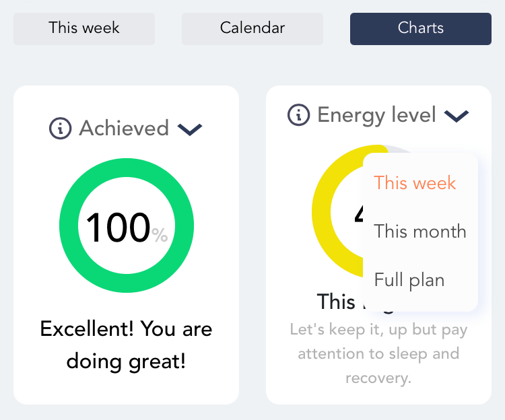Expand the Achieved chevron dropdown
505x420 pixels.
pyautogui.click(x=190, y=129)
